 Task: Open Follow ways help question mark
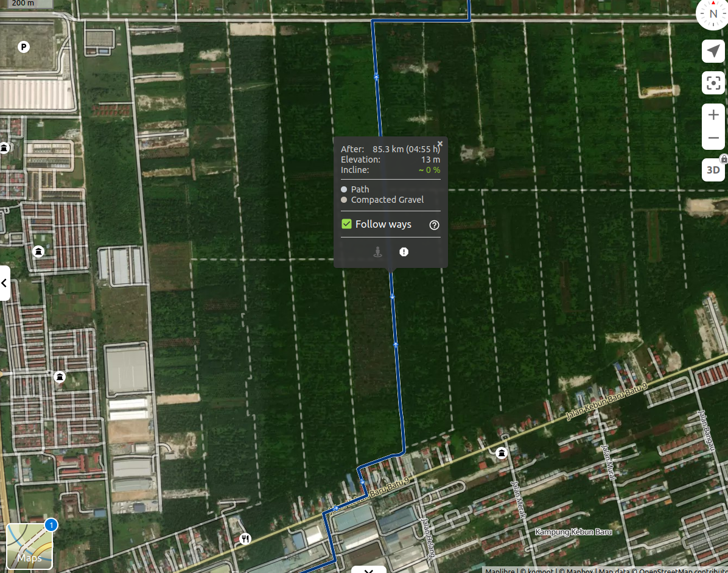click(434, 225)
